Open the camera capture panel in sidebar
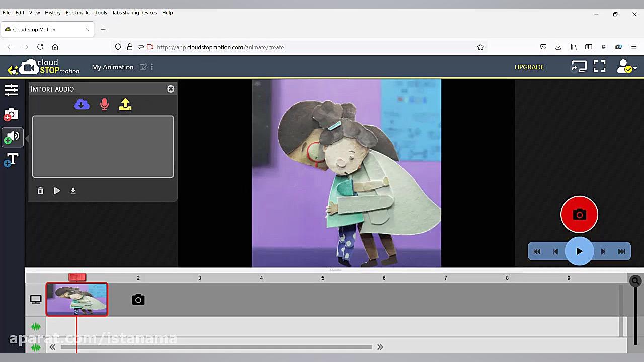Viewport: 644px width, 362px height. tap(12, 115)
